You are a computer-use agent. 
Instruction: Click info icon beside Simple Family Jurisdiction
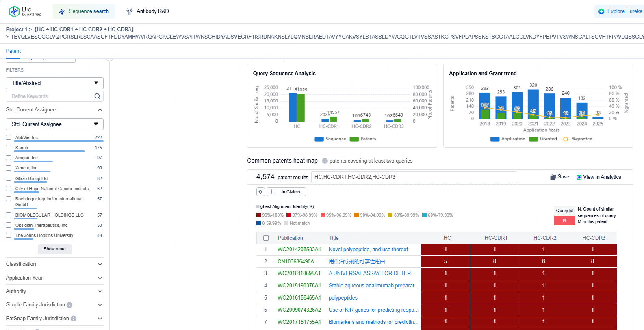click(x=69, y=305)
